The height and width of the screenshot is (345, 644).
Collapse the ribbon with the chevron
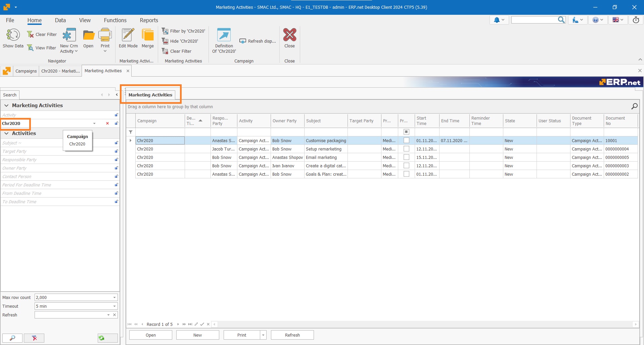[640, 59]
